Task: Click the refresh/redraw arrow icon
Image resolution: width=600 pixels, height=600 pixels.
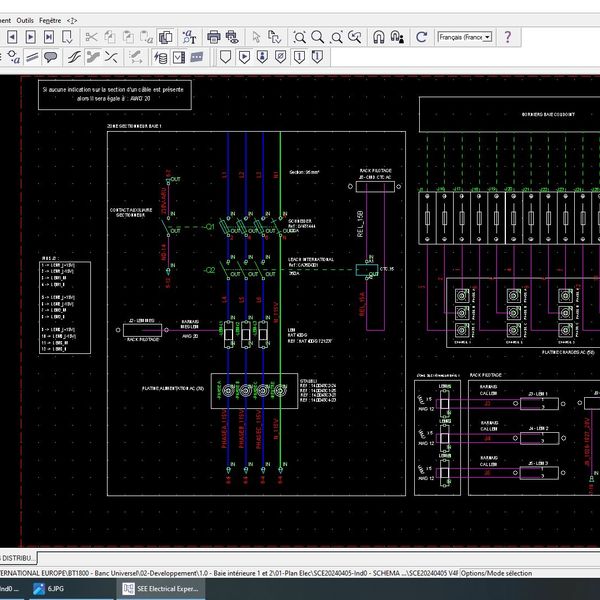Action: (422, 37)
